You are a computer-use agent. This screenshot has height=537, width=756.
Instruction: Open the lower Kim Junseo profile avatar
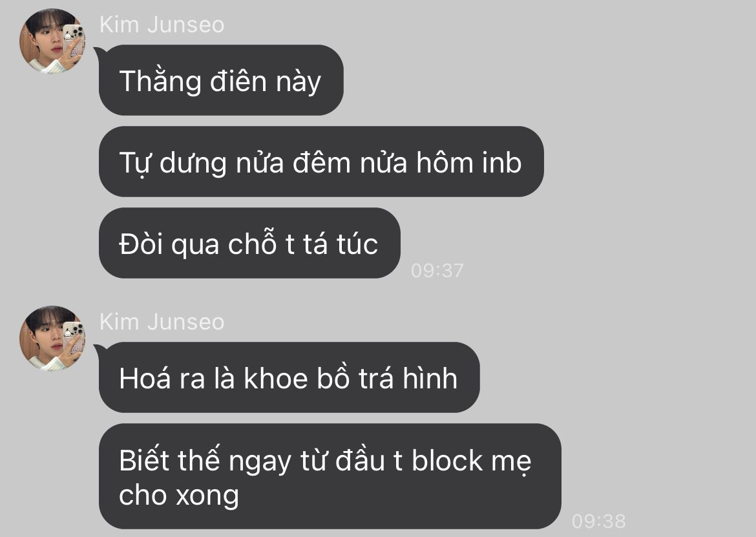52,338
